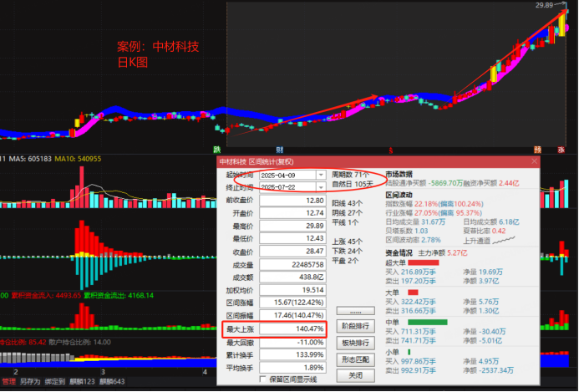
Task: Click the 形态匹配 button
Action: [357, 359]
